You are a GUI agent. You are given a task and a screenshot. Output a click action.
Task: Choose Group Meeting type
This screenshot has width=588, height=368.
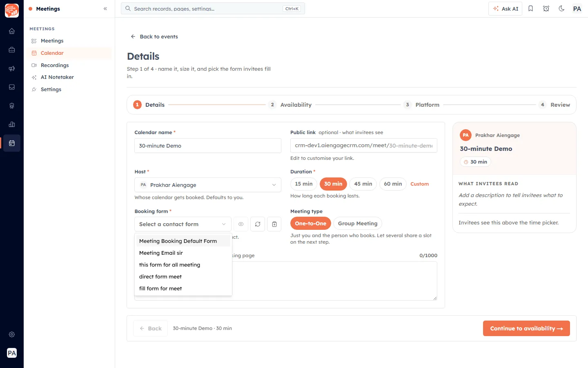358,223
